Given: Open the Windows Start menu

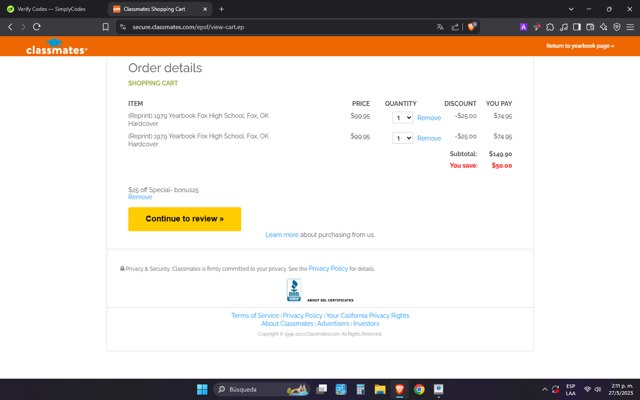Looking at the screenshot, I should [202, 389].
